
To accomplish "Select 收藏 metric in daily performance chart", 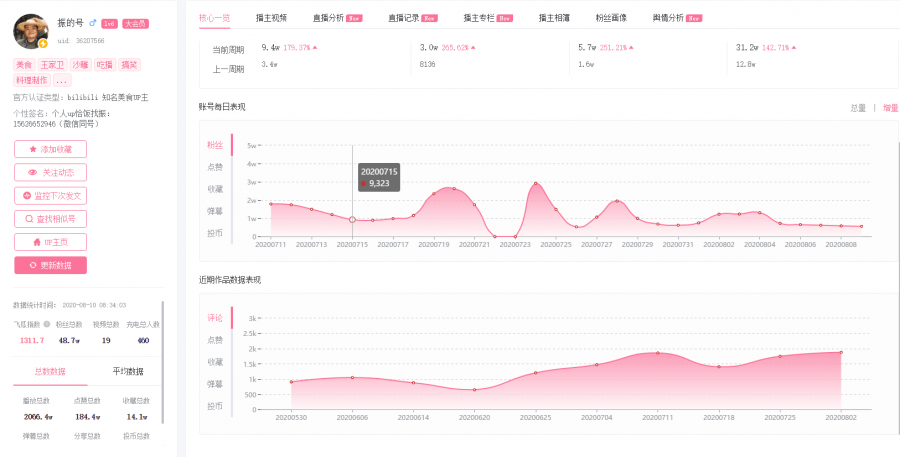I will pyautogui.click(x=215, y=189).
